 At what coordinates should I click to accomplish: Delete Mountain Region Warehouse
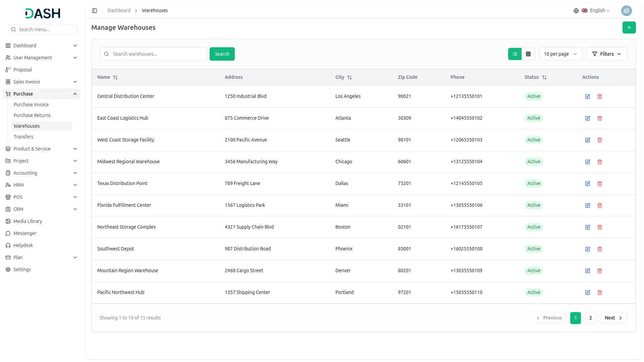(x=600, y=271)
